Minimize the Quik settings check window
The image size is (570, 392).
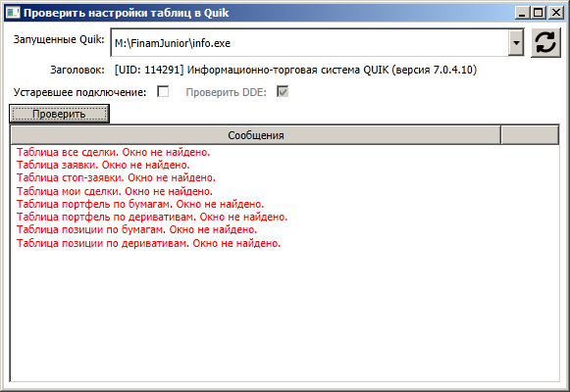point(522,13)
